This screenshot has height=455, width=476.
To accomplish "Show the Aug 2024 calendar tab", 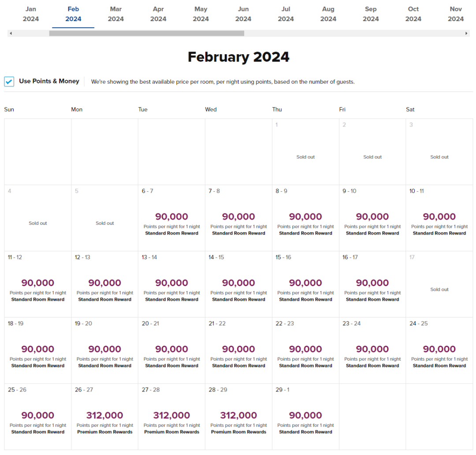I will [x=328, y=14].
